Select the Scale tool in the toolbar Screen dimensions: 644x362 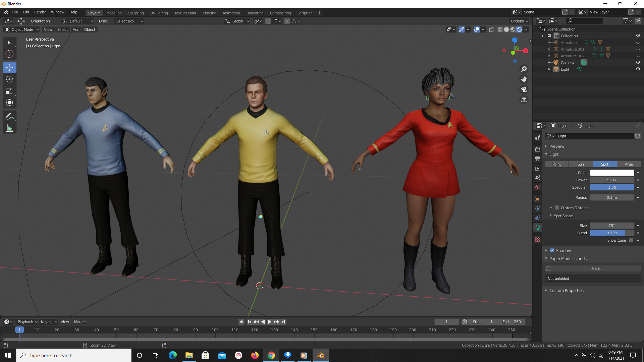point(9,91)
